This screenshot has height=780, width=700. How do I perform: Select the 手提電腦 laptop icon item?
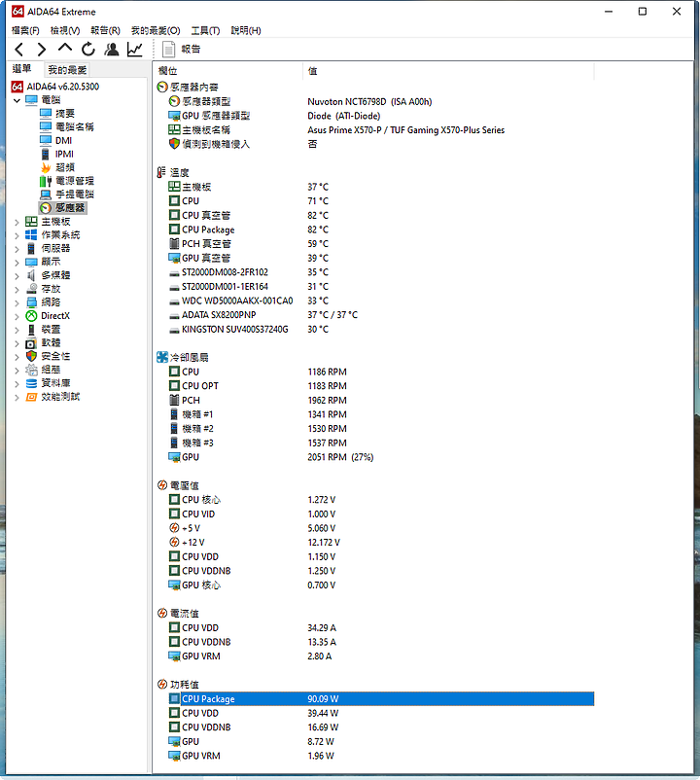click(x=46, y=195)
